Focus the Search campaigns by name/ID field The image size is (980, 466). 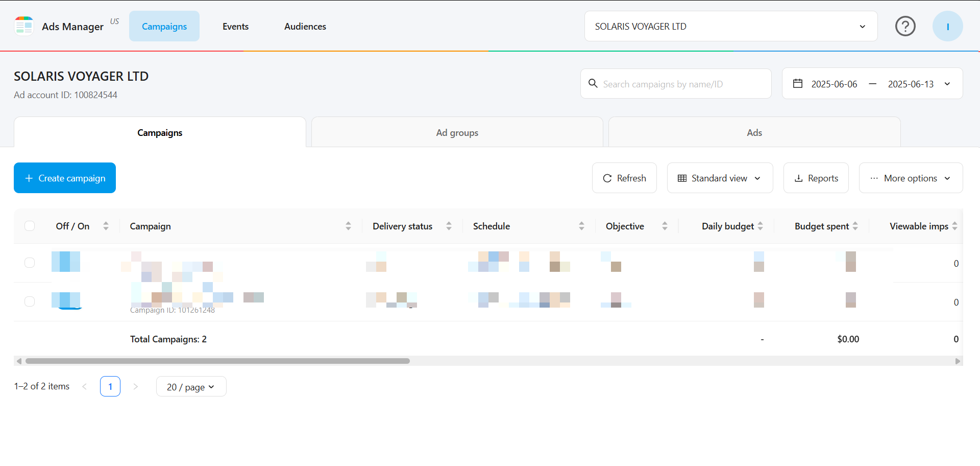click(676, 84)
